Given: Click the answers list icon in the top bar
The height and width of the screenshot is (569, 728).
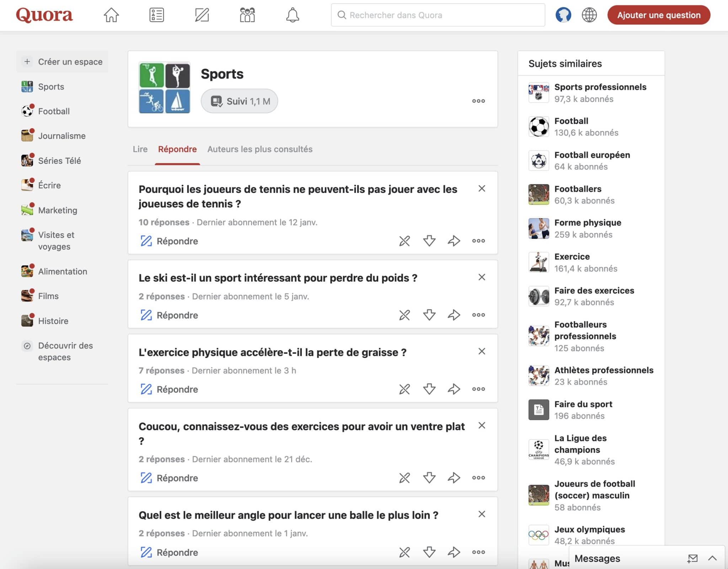Looking at the screenshot, I should tap(156, 15).
